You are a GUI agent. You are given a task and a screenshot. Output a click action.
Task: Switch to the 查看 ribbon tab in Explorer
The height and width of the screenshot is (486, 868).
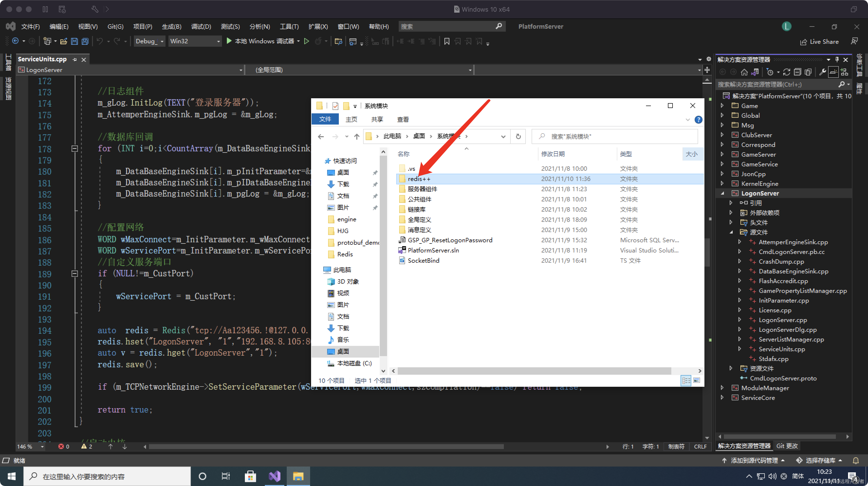pyautogui.click(x=403, y=120)
